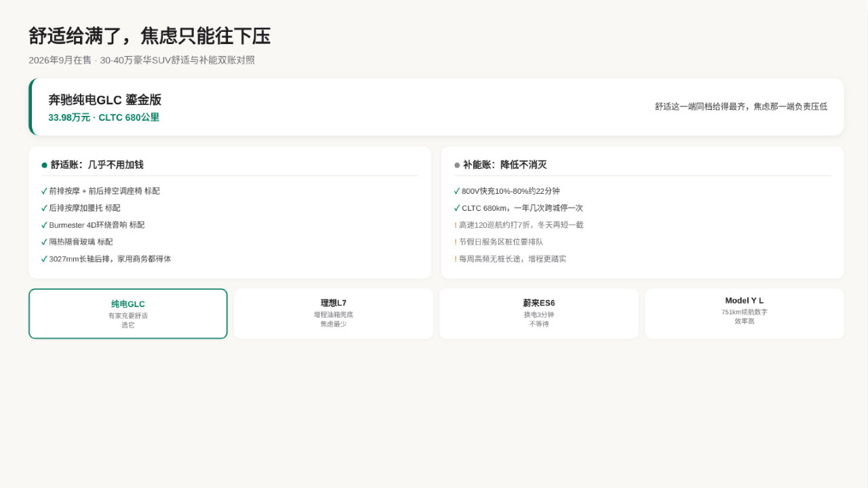
Task: Click the subtitle starting with 2026年9月在售
Action: 142,60
